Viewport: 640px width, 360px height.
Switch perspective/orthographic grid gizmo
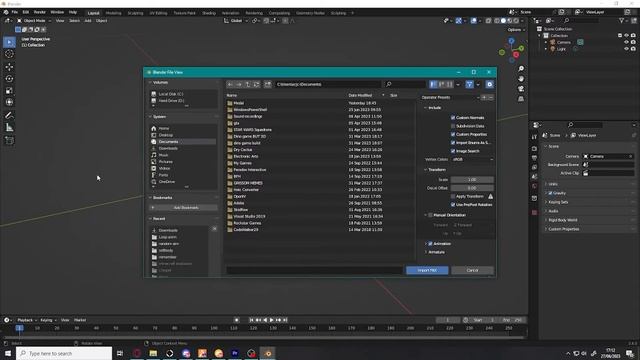click(x=521, y=99)
